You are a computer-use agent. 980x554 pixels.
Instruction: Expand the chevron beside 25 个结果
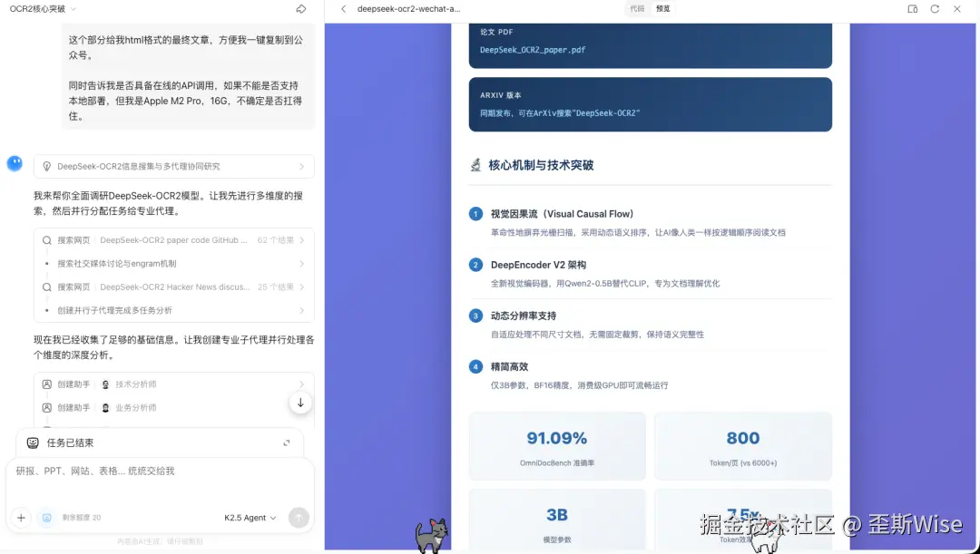tap(302, 287)
